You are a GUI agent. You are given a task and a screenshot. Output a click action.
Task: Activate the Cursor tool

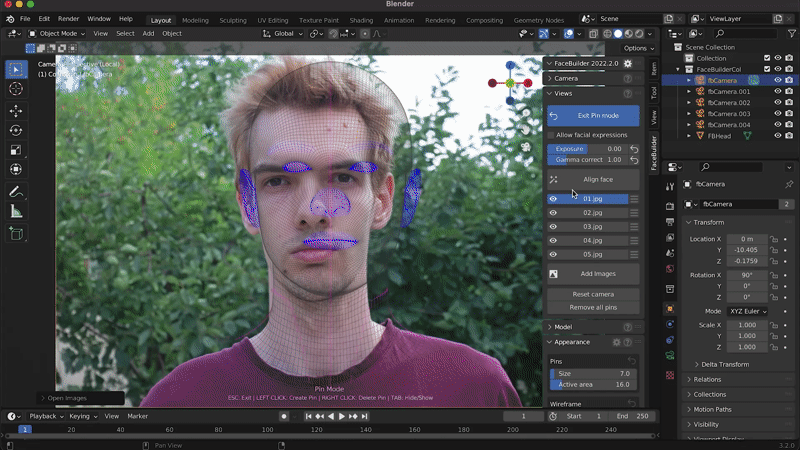pyautogui.click(x=16, y=89)
